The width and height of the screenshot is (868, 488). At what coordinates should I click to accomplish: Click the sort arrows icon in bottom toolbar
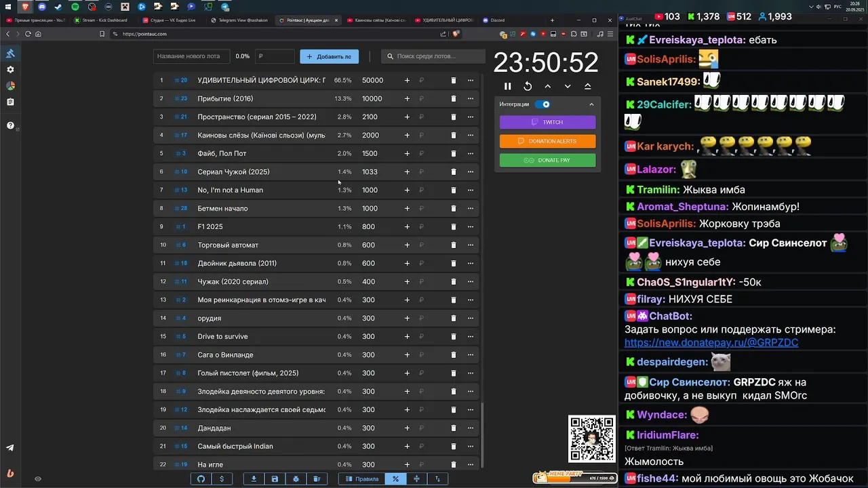pyautogui.click(x=437, y=479)
